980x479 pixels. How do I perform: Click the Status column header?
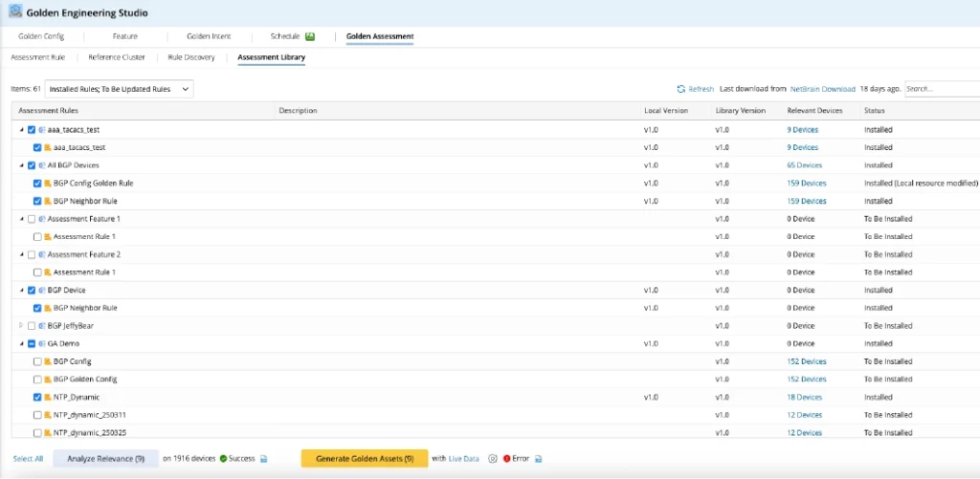[x=874, y=111]
